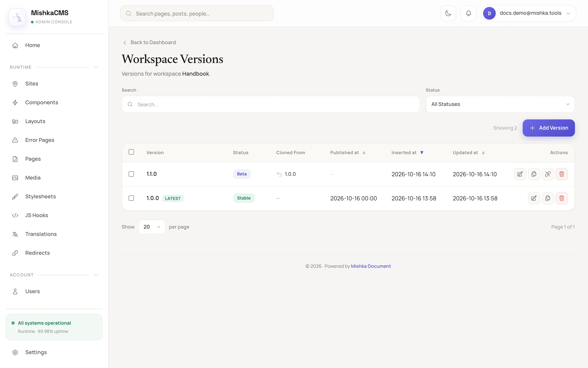Open notifications bell
Viewport: 588px width, 368px height.
[468, 13]
